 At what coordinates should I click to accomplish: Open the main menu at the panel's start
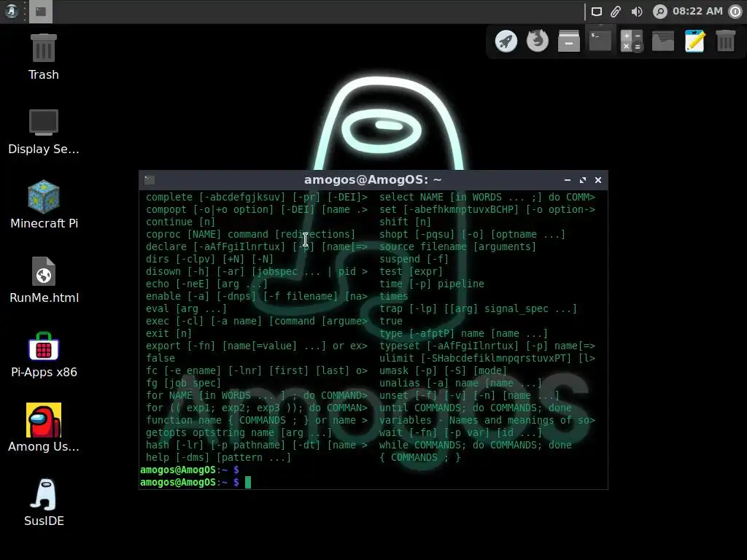tap(12, 11)
